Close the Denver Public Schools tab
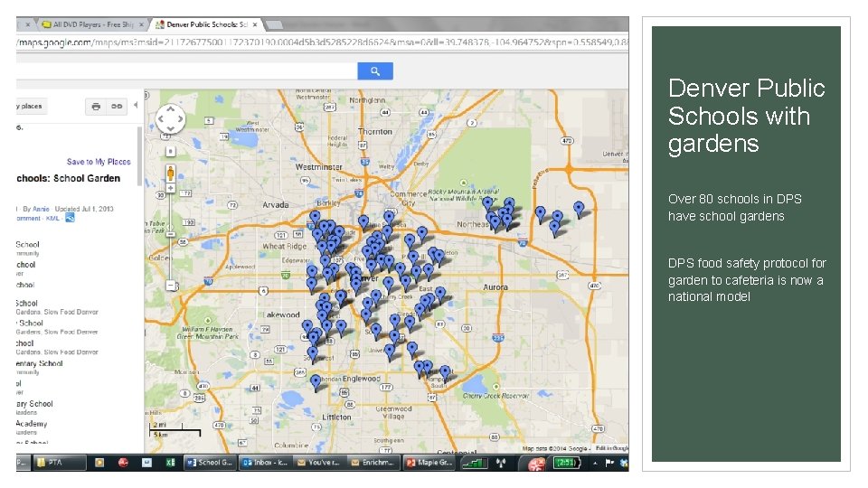 255,24
